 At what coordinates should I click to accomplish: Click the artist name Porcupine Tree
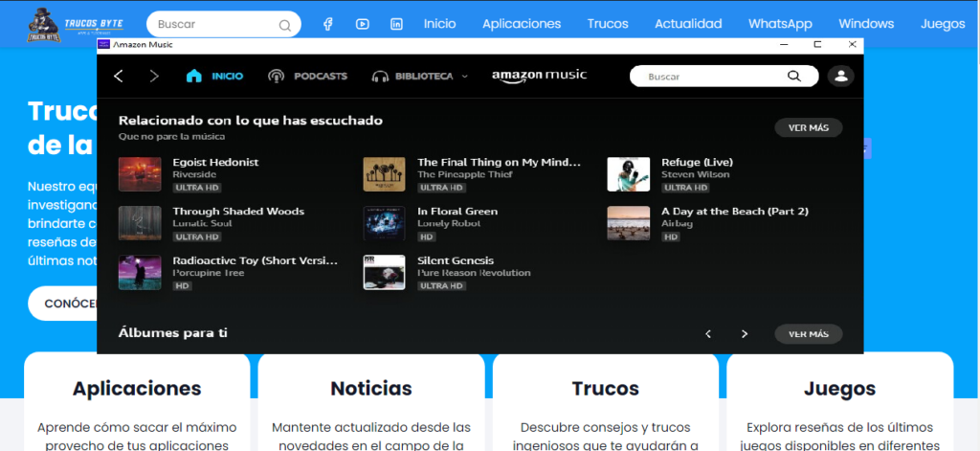click(x=208, y=273)
